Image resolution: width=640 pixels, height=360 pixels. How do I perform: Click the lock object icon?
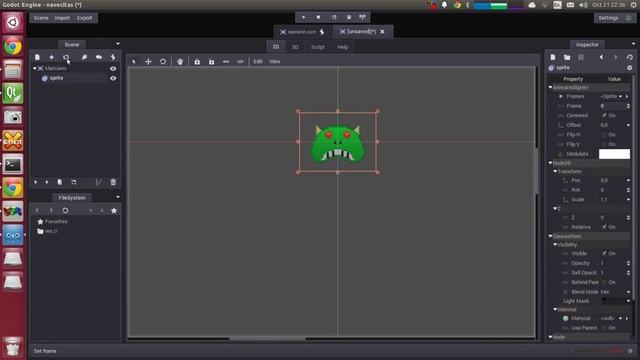[197, 62]
